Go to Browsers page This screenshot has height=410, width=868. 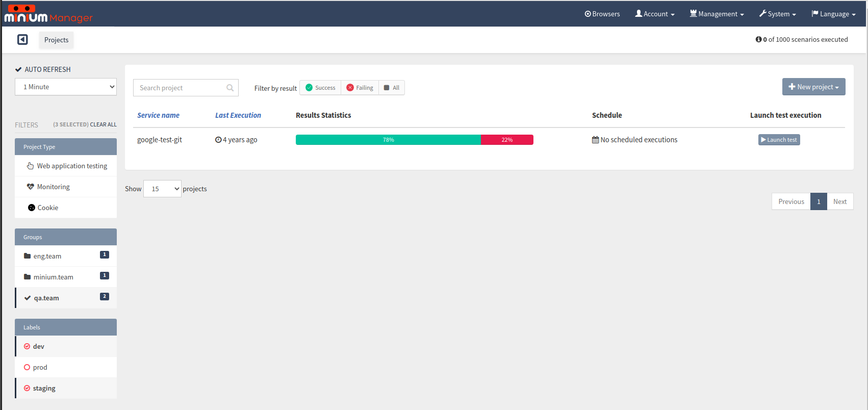[602, 14]
